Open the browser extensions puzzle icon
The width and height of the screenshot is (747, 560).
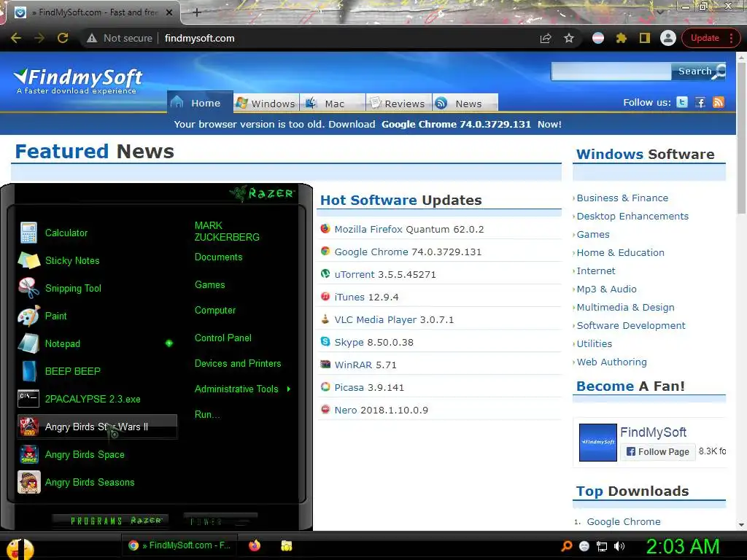click(622, 38)
